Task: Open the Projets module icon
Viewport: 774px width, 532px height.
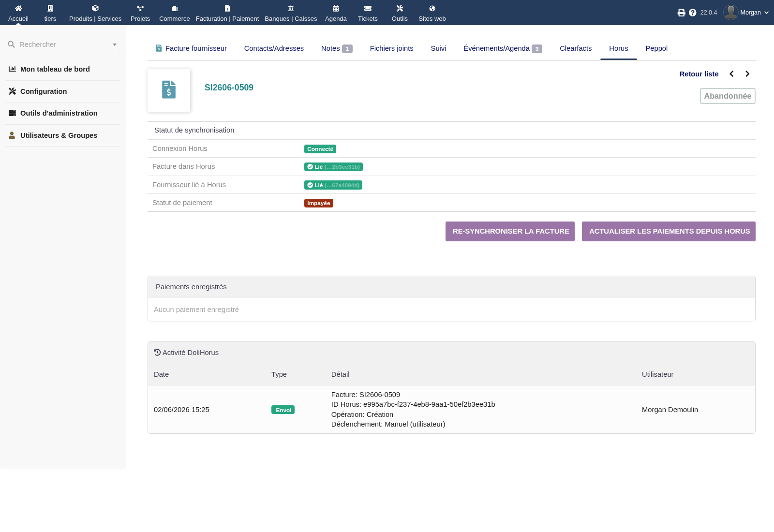Action: [140, 8]
